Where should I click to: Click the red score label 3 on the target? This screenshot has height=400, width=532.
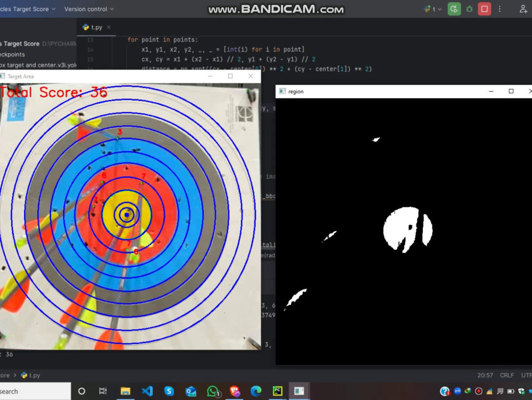pyautogui.click(x=120, y=132)
